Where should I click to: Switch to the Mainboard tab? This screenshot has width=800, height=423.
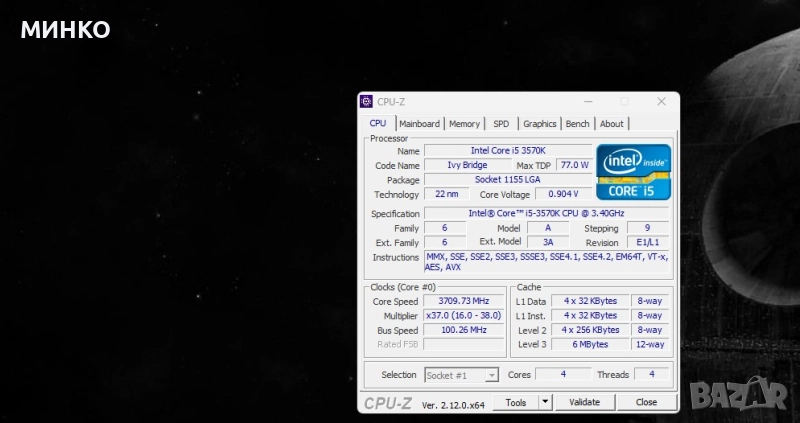click(419, 124)
